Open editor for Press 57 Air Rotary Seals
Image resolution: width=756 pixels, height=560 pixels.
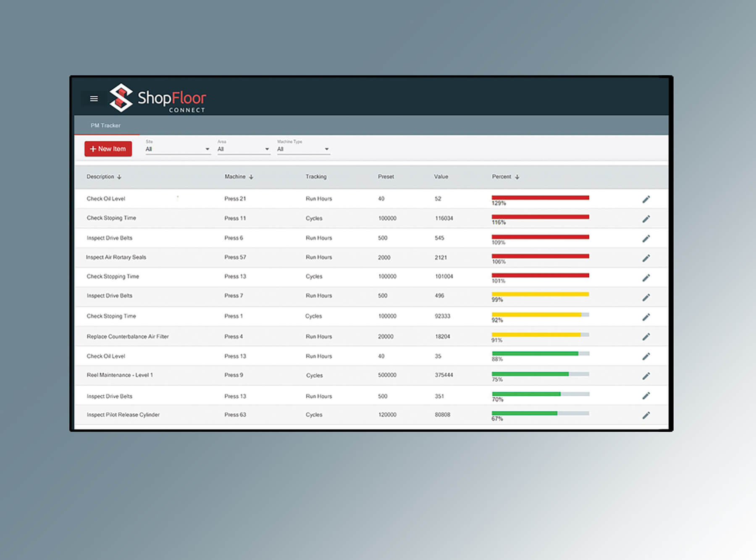[x=646, y=258]
